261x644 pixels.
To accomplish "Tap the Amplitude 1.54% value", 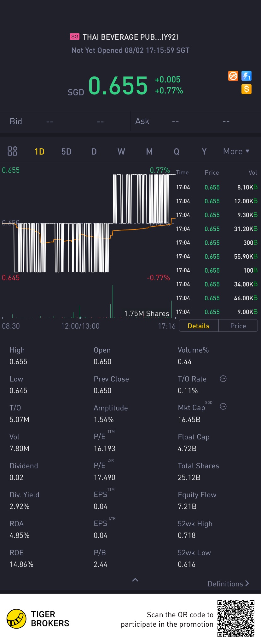I will click(104, 420).
